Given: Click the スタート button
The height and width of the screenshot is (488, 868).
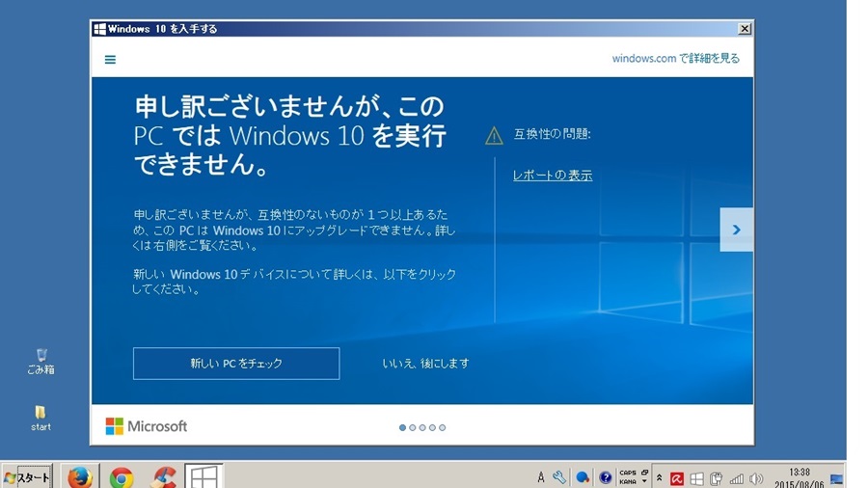Looking at the screenshot, I should pos(26,477).
